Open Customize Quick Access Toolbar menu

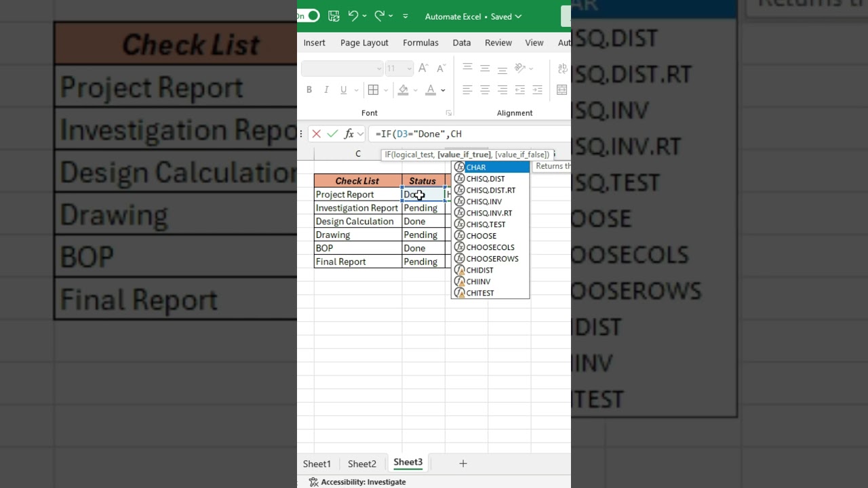[x=406, y=16]
